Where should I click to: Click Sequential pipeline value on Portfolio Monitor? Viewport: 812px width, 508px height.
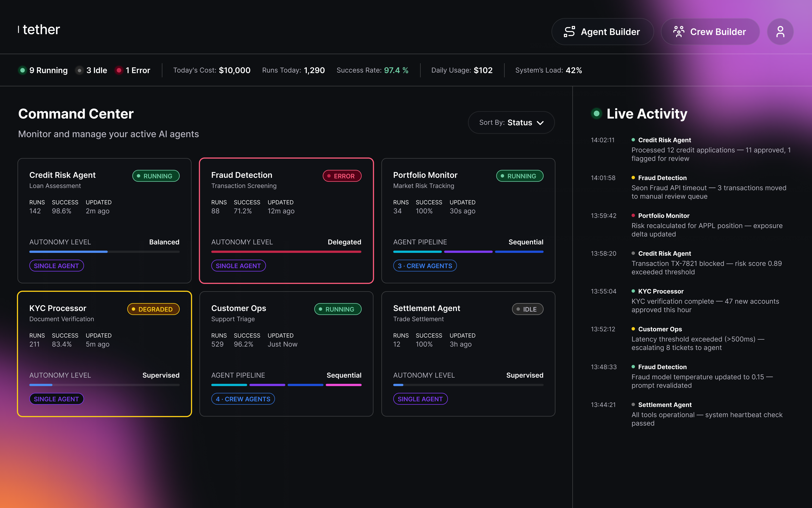526,242
